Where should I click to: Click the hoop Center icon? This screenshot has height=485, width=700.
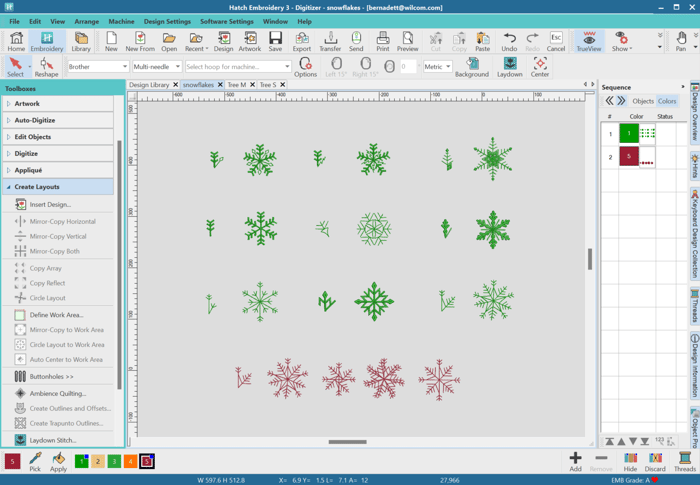540,66
